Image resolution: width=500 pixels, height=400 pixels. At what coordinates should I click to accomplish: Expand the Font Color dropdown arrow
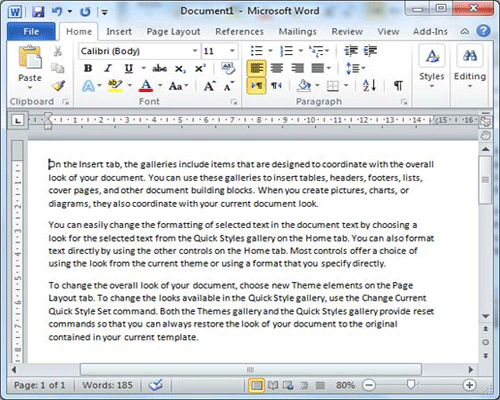tap(160, 86)
